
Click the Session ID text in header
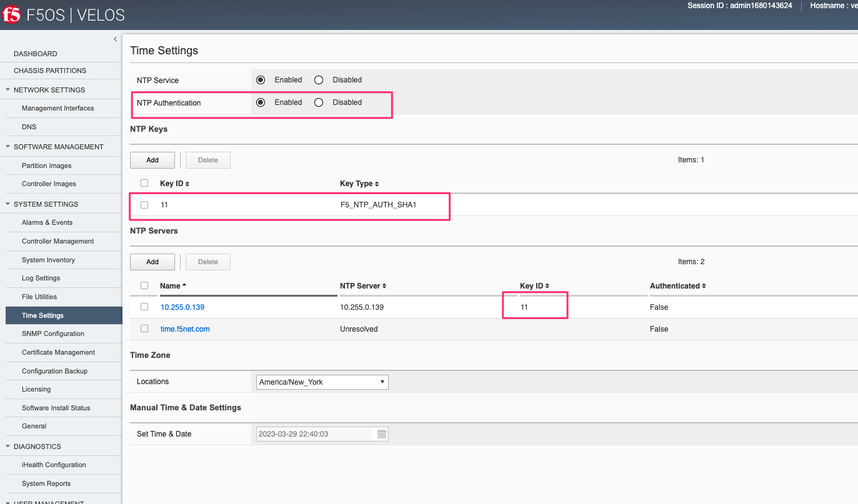click(x=740, y=6)
